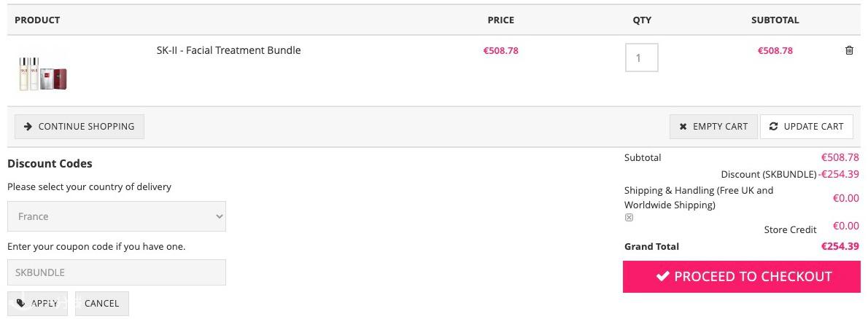This screenshot has height=319, width=868.
Task: Click the Continue Shopping button label
Action: 86,126
